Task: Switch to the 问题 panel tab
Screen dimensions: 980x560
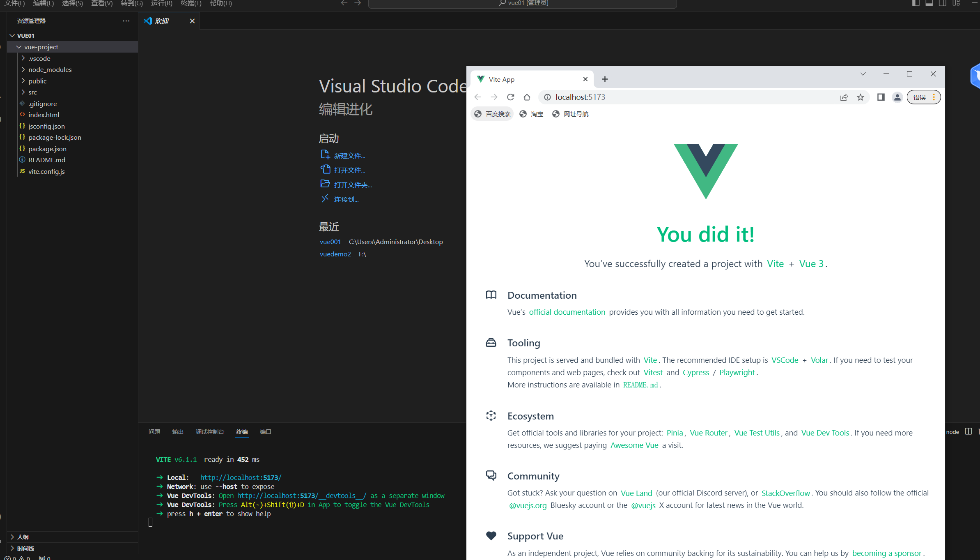Action: point(154,432)
